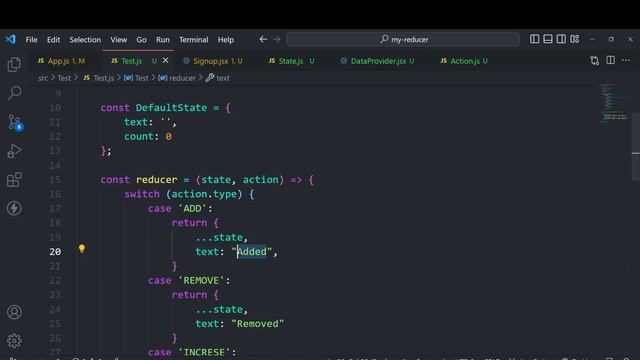The width and height of the screenshot is (640, 360).
Task: Click the reducer identifier on line 15
Action: 157,180
